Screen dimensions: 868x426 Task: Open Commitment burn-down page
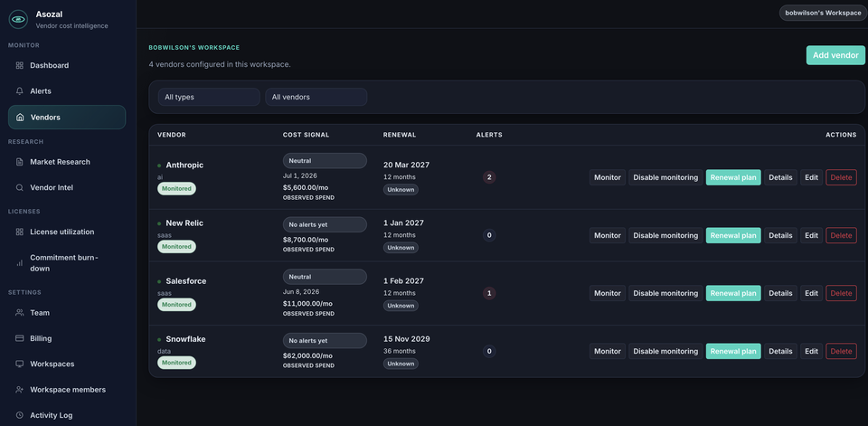(67, 263)
